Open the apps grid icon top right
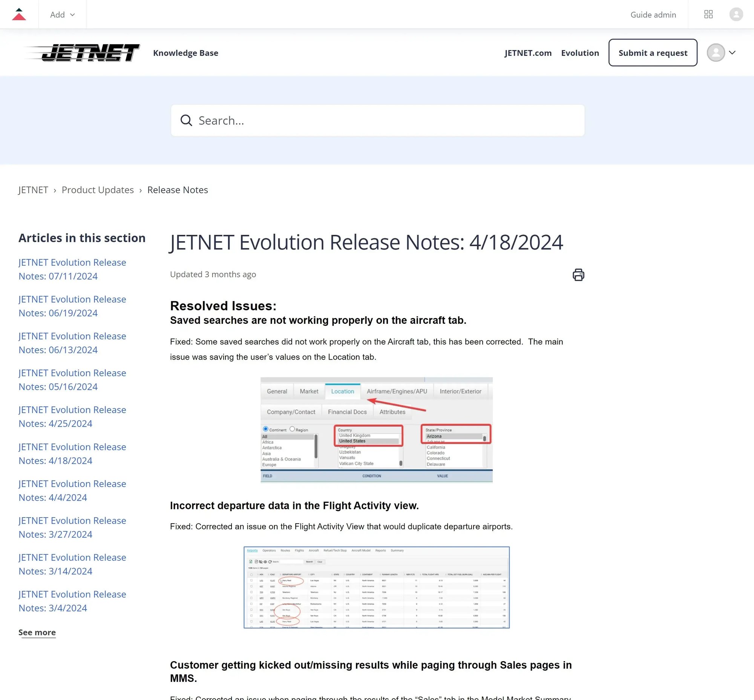This screenshot has width=754, height=700. 709,14
